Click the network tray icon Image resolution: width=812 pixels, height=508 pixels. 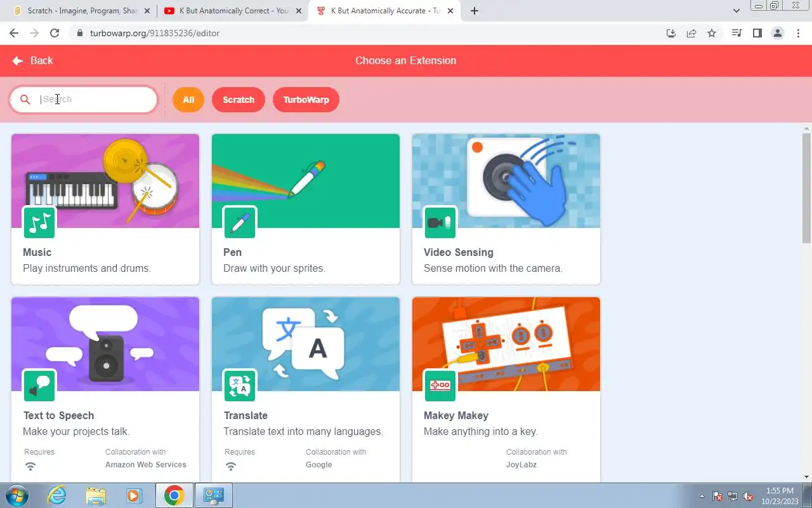(733, 496)
